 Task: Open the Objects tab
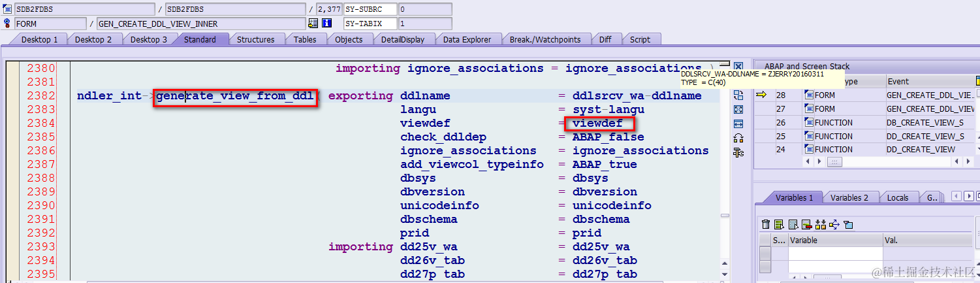click(349, 39)
